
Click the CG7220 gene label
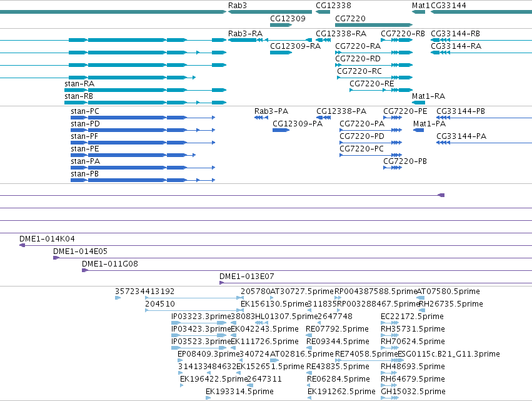pos(350,18)
